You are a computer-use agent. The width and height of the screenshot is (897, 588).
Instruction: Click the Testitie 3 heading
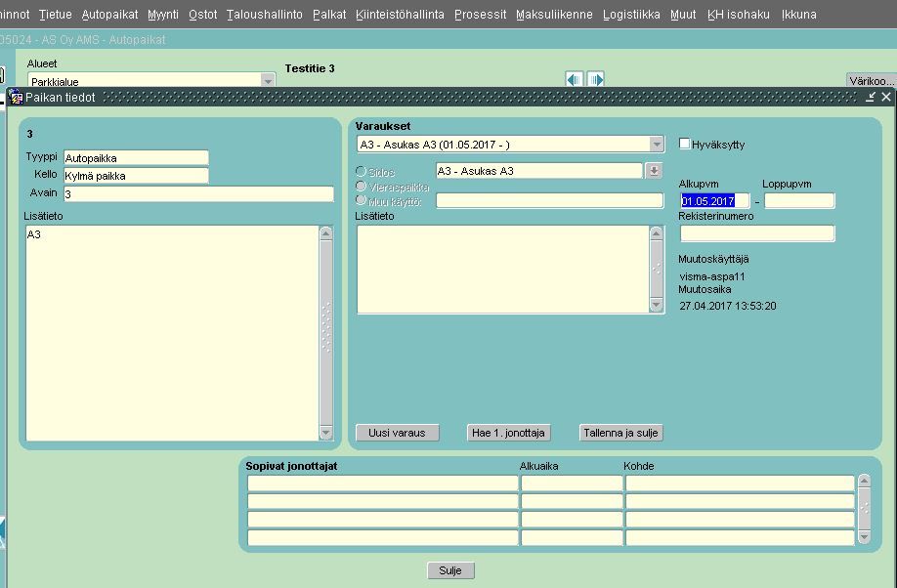310,68
